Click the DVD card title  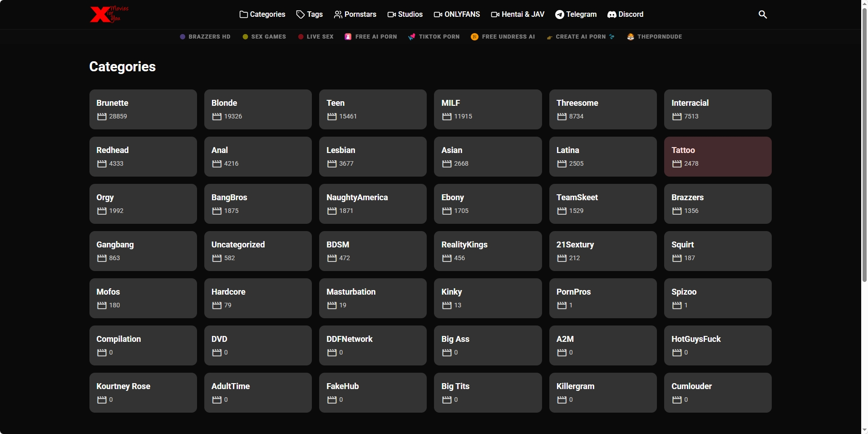click(x=219, y=339)
